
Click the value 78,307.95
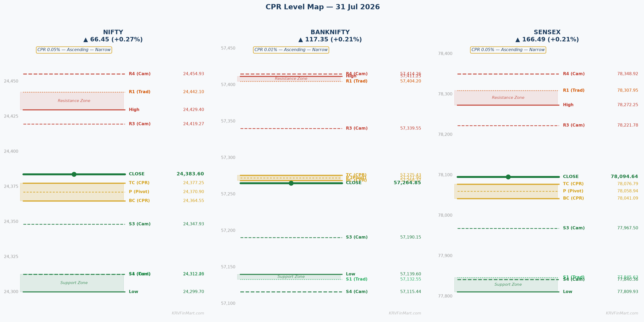tap(628, 90)
